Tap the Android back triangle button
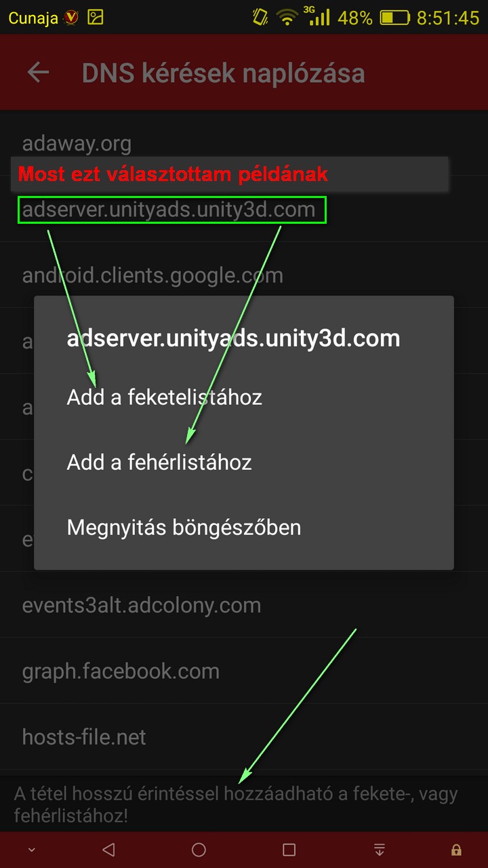The image size is (488, 868). [108, 850]
